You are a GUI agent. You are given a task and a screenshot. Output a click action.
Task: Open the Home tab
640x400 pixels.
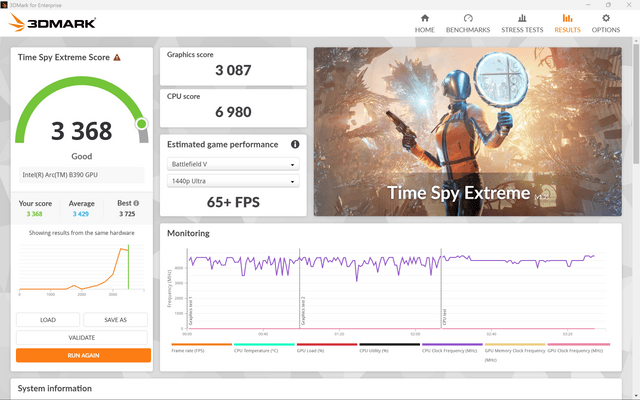pyautogui.click(x=424, y=24)
